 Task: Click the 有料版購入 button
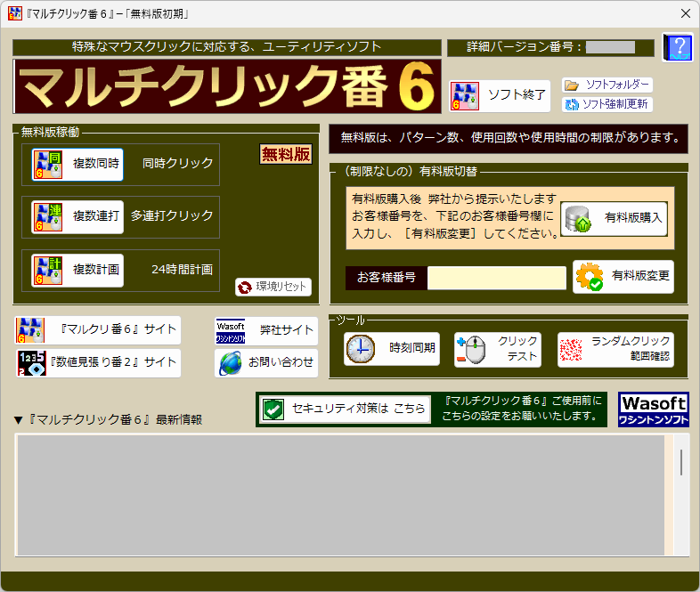(615, 218)
